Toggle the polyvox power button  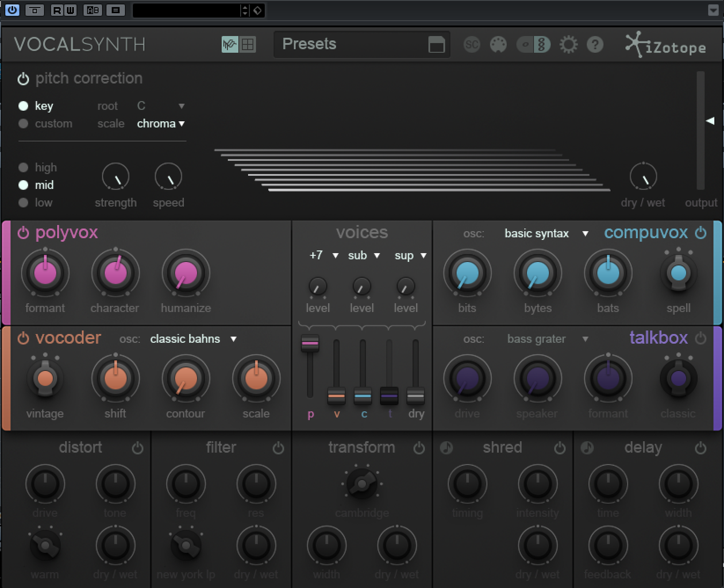(x=23, y=233)
